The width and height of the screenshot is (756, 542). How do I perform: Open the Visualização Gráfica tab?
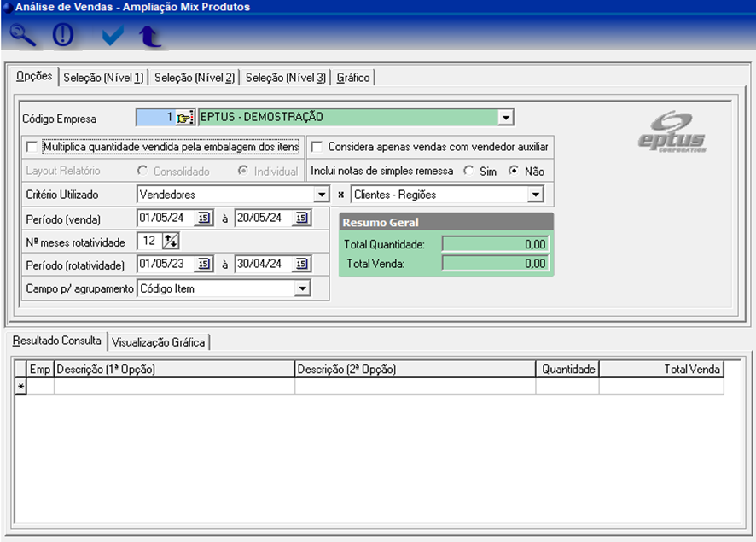(x=159, y=342)
